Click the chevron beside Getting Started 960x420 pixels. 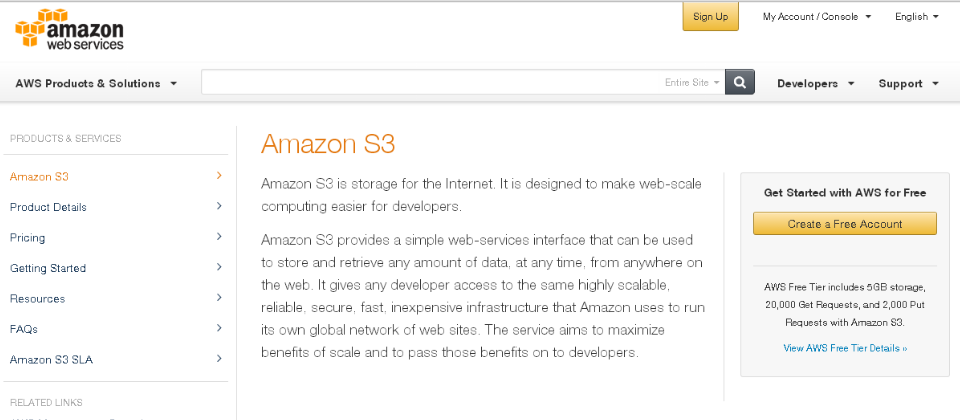click(x=219, y=268)
